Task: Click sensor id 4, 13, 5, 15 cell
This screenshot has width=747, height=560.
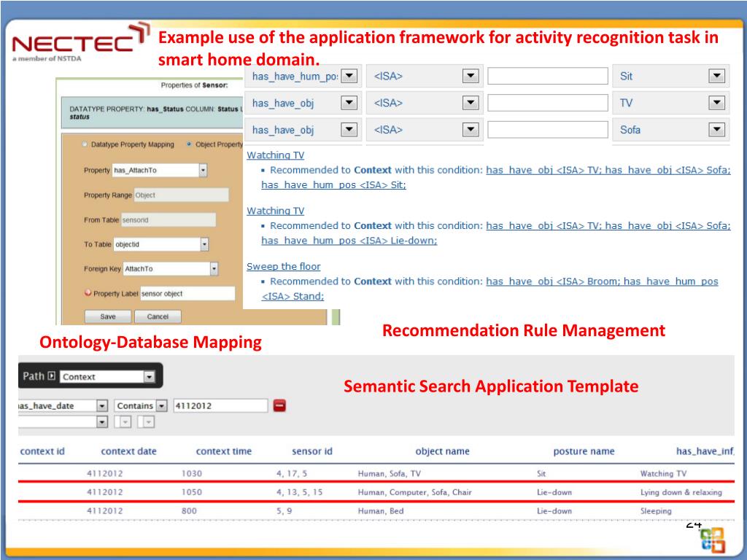Action: [x=299, y=492]
